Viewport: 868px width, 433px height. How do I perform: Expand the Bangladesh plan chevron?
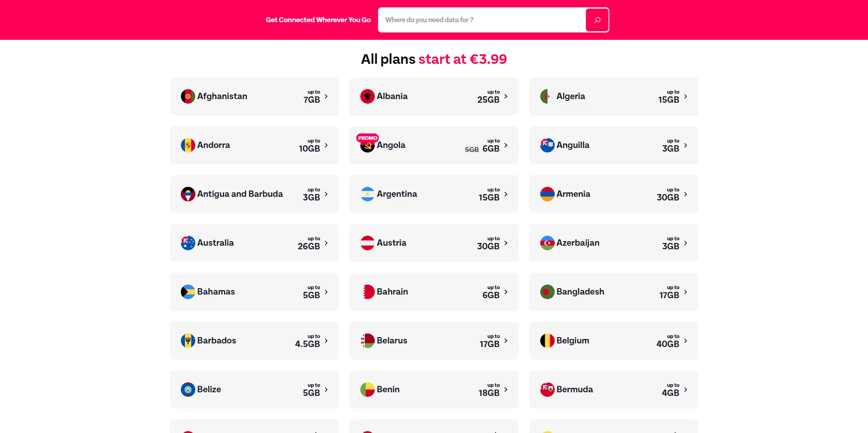685,292
